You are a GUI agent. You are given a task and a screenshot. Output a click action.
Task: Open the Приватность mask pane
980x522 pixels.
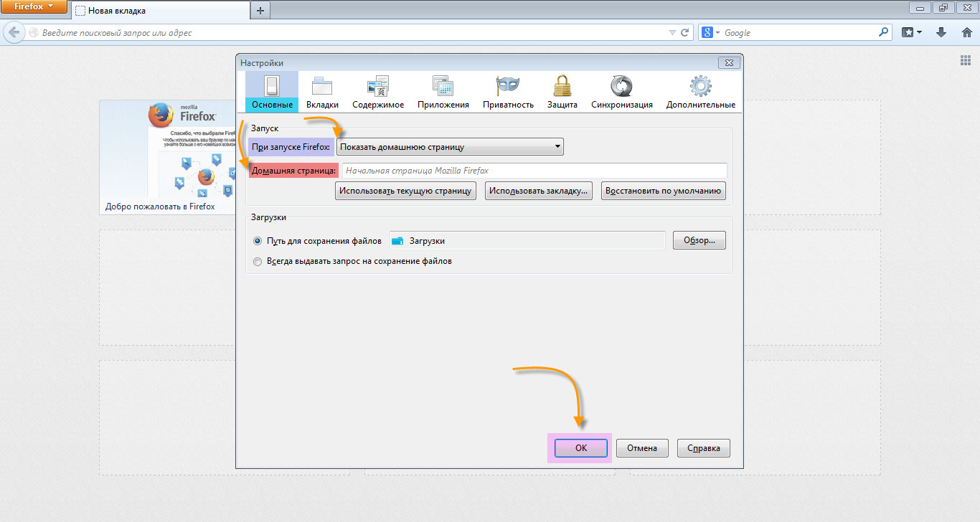(x=508, y=92)
